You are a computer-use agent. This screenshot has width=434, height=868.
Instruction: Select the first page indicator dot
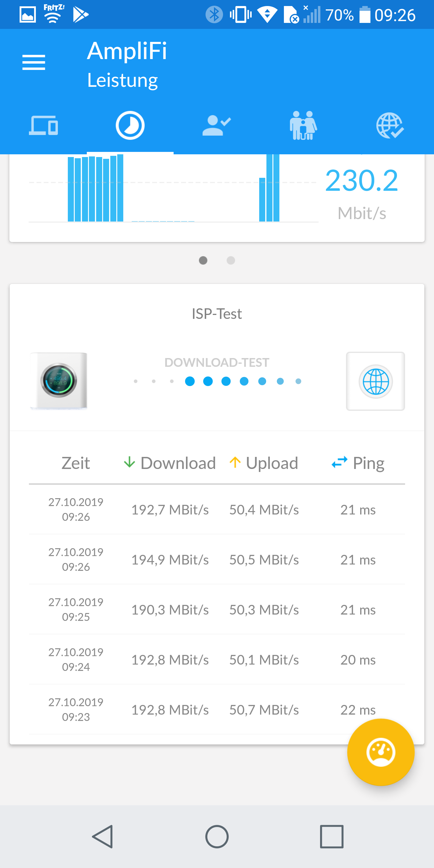pos(203,260)
